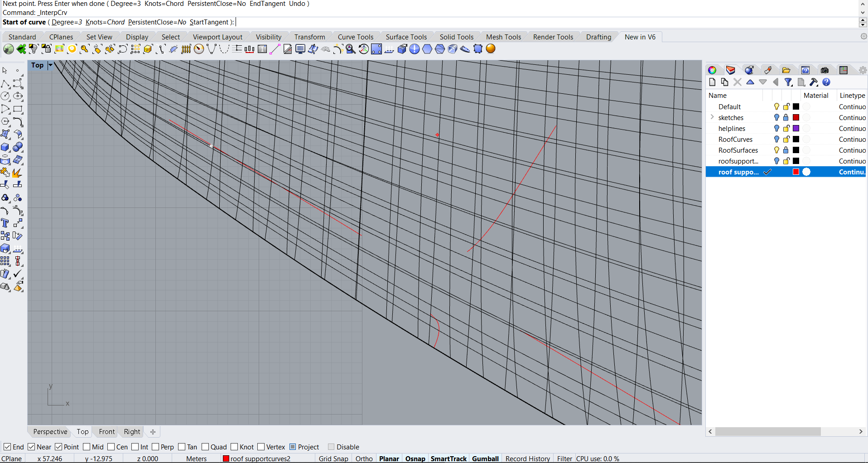
Task: Select the Polyline tool in left toolbar
Action: point(5,84)
